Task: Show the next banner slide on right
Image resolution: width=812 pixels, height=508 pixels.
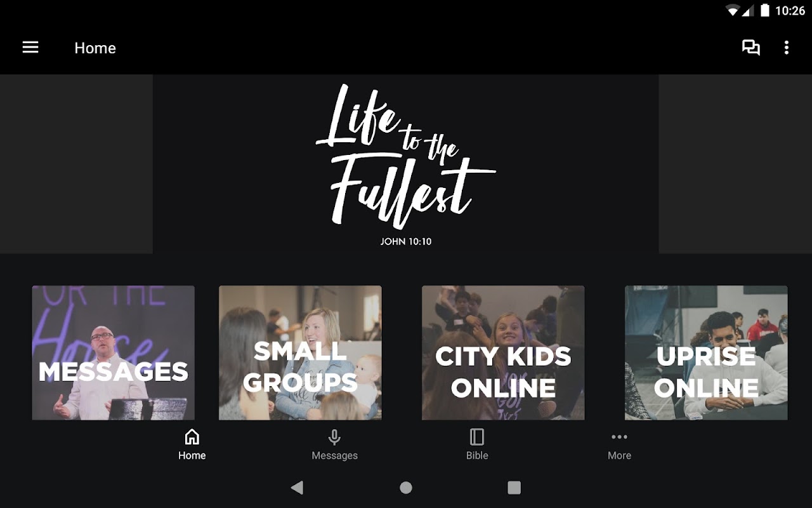Action: click(735, 164)
